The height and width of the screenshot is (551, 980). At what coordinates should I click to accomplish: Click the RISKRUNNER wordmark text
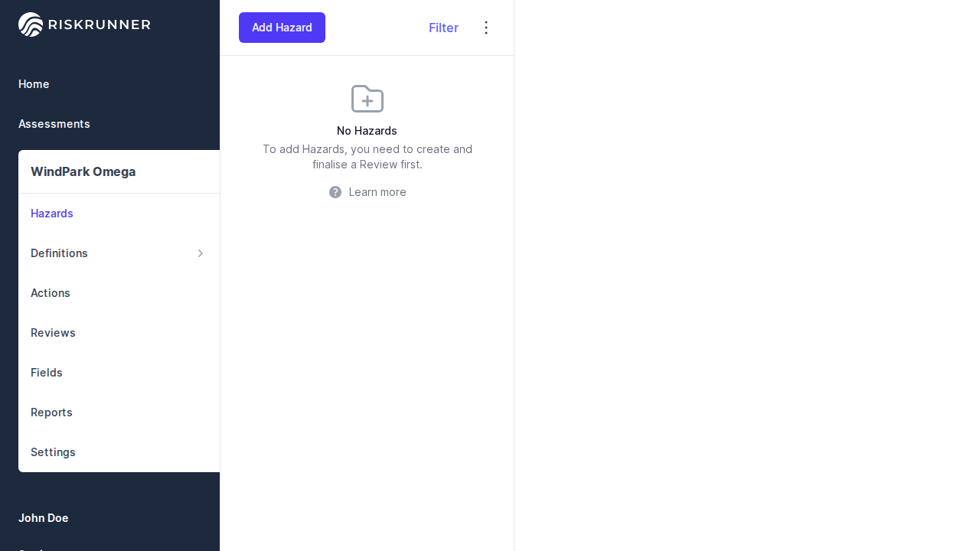click(99, 24)
